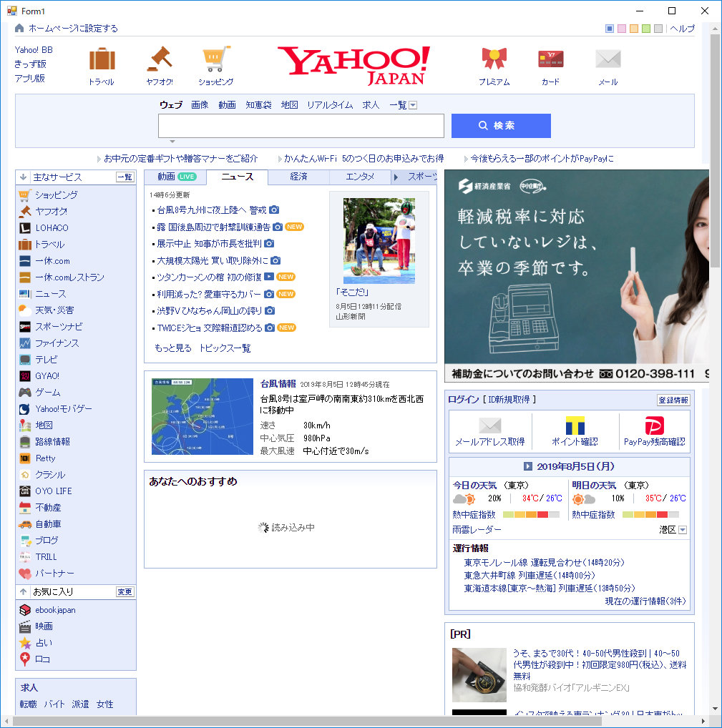Click the home icon beside ホームページに設定する
Image resolution: width=722 pixels, height=728 pixels.
click(19, 29)
